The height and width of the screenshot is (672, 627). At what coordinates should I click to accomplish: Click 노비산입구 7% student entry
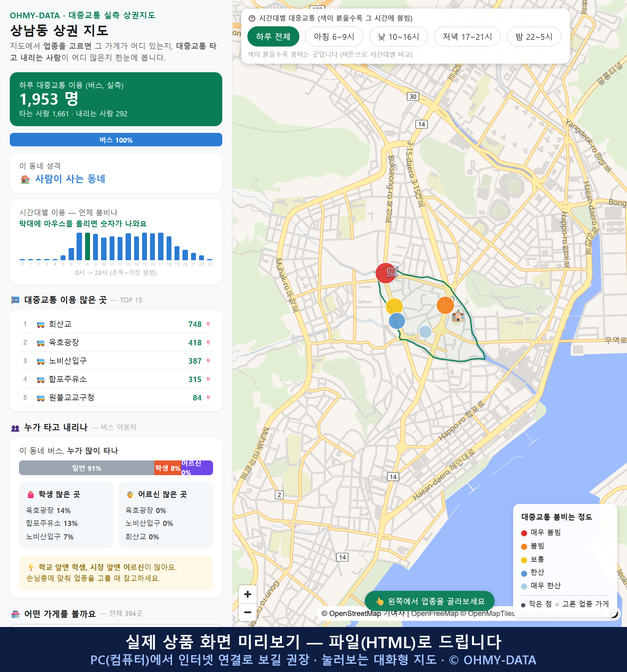50,537
